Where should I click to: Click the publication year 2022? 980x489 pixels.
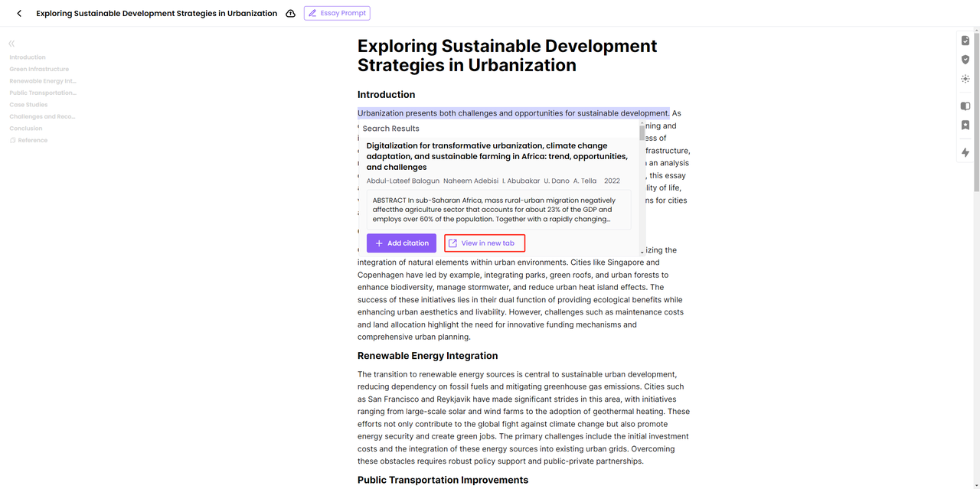(x=612, y=181)
